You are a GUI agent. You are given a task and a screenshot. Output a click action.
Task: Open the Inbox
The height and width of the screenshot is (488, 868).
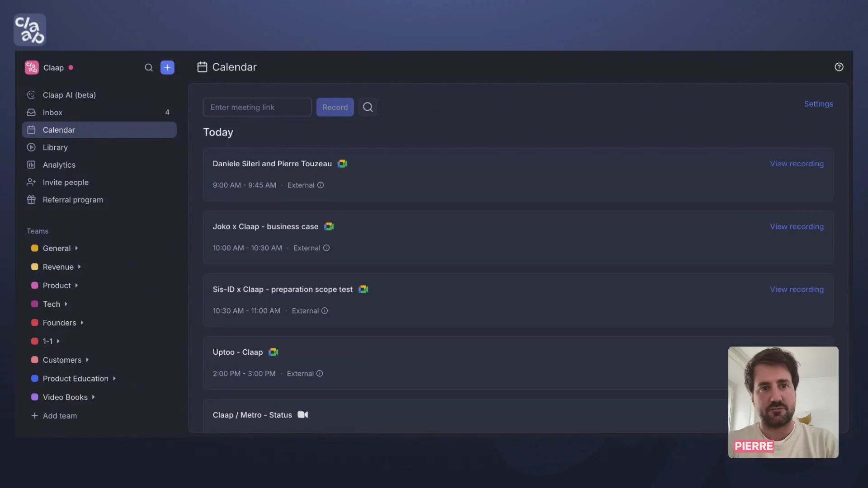(x=99, y=113)
